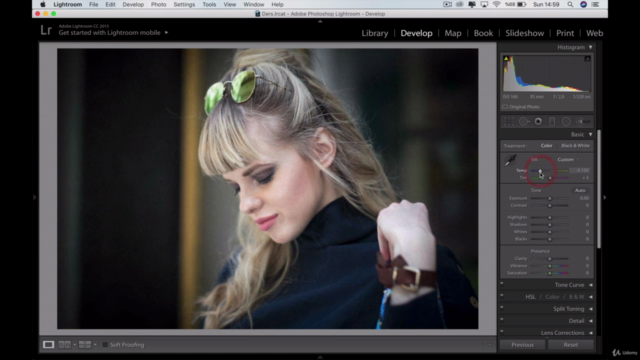Switch to the Slideshow module
This screenshot has width=640, height=360.
pyautogui.click(x=524, y=33)
